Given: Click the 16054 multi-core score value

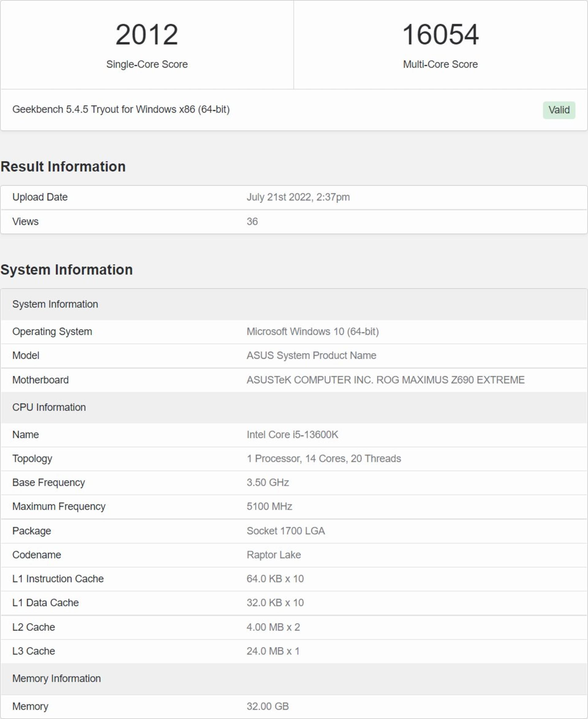Looking at the screenshot, I should click(x=440, y=35).
